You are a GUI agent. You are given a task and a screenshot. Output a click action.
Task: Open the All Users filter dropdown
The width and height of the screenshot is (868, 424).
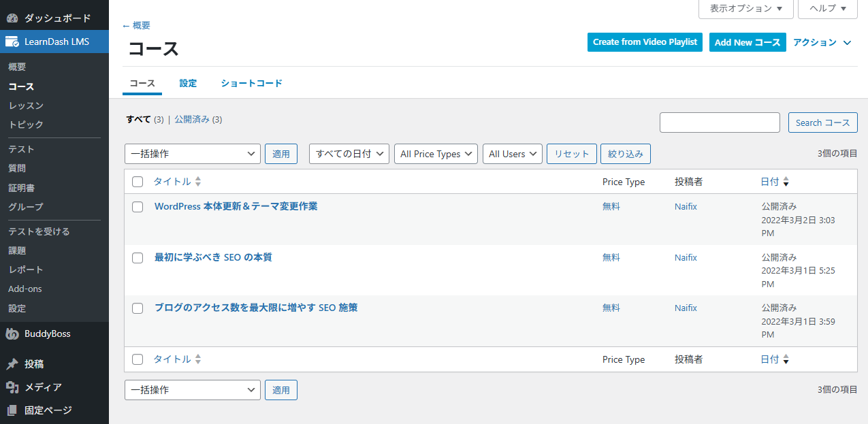pyautogui.click(x=513, y=154)
